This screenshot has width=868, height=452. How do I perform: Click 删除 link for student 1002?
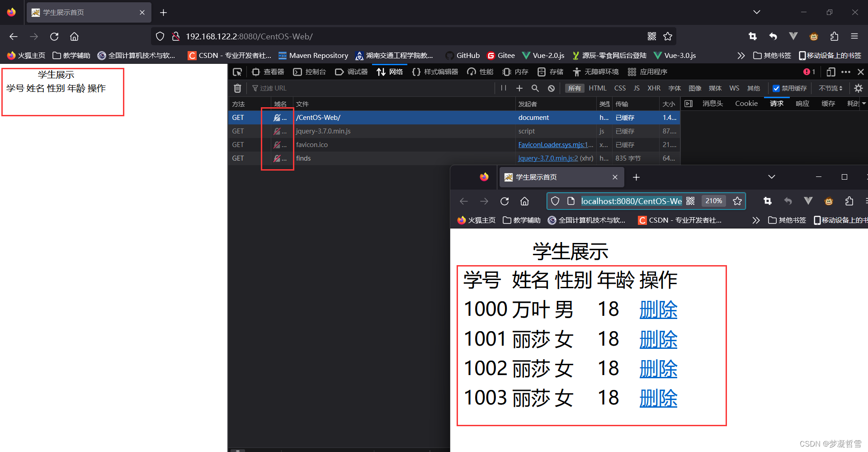pos(658,369)
